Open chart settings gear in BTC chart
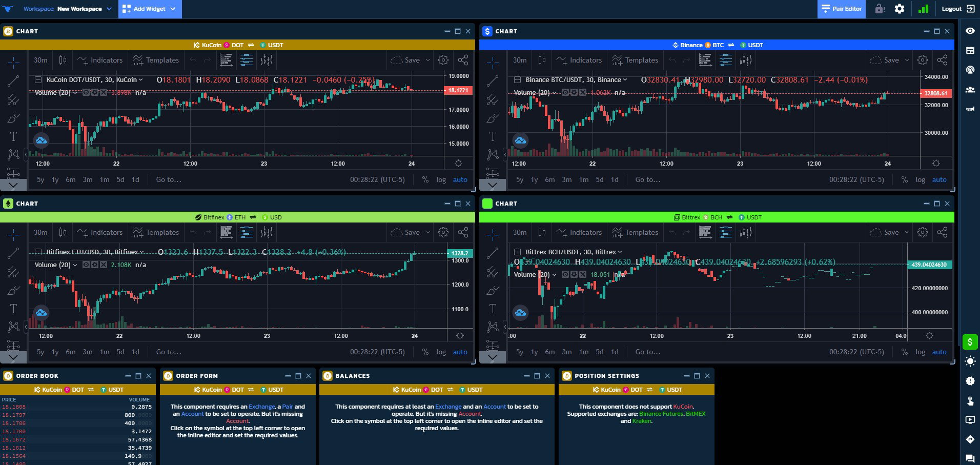980x465 pixels. pyautogui.click(x=923, y=60)
